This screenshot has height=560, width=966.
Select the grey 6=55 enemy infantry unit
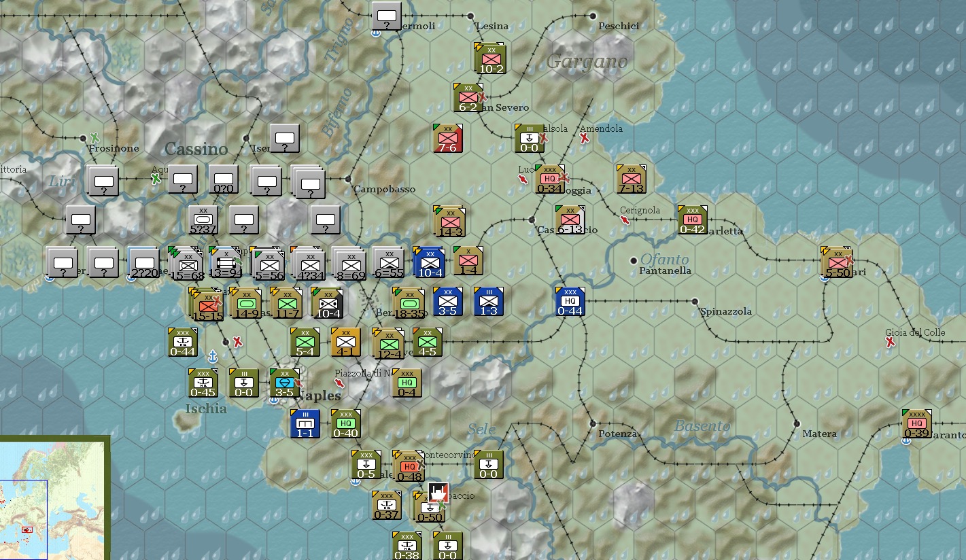[388, 262]
